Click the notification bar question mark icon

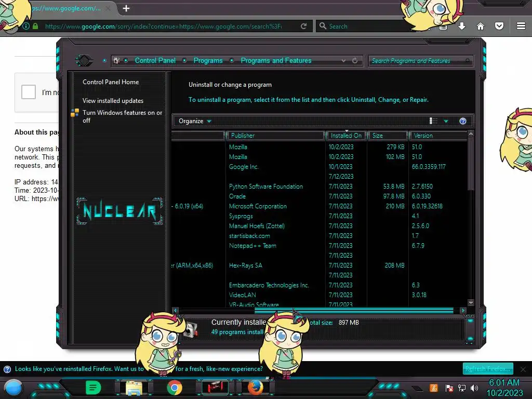click(7, 369)
